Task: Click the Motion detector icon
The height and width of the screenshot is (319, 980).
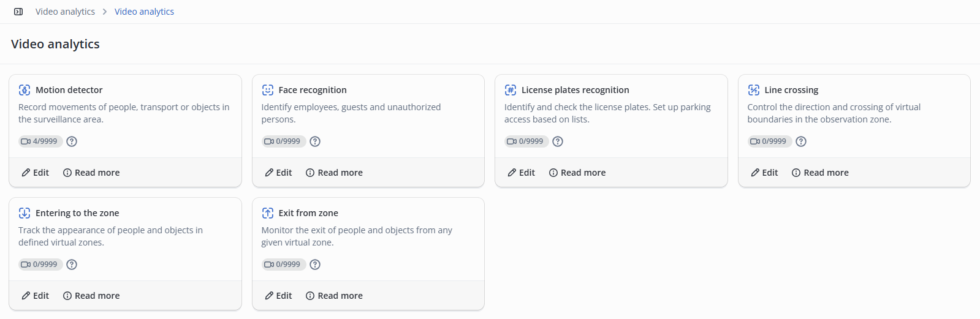Action: pos(25,90)
